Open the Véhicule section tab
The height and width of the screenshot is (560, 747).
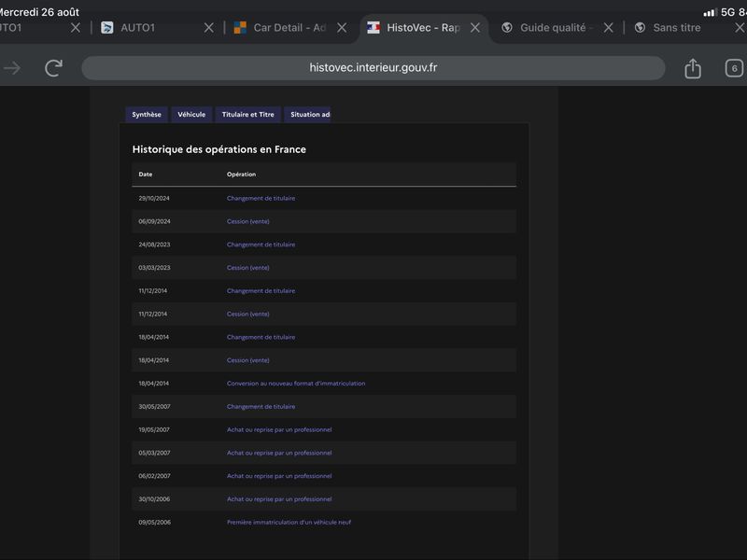pyautogui.click(x=191, y=114)
